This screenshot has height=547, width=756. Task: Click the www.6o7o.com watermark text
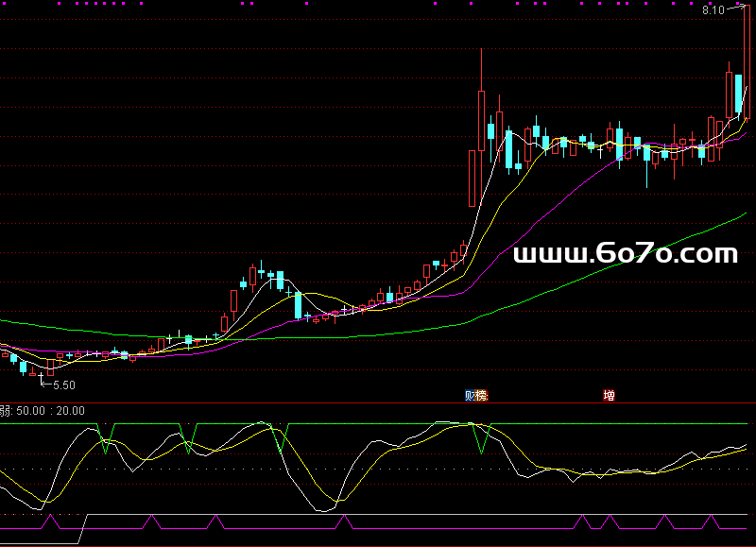point(625,253)
